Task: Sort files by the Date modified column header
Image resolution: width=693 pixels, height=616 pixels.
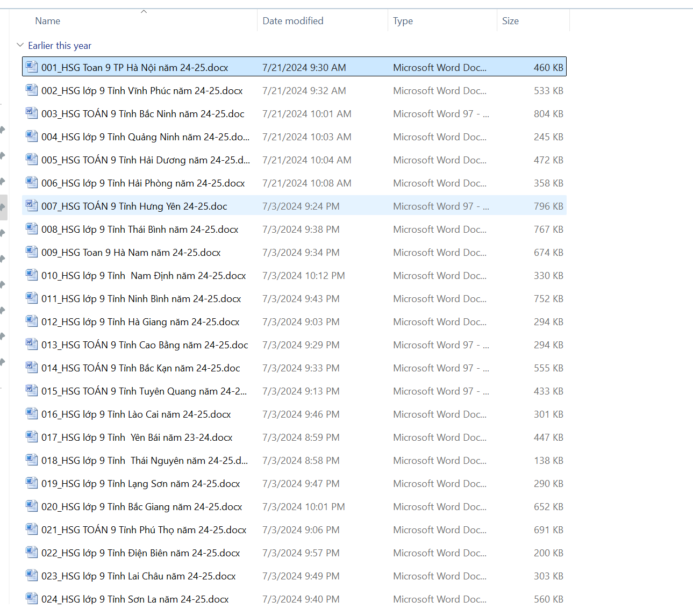Action: [293, 21]
